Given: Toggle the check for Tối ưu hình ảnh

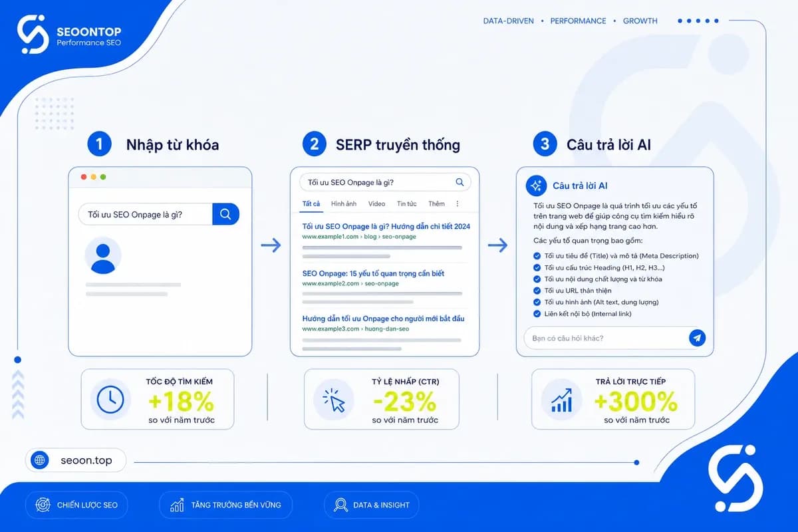Looking at the screenshot, I should [537, 302].
